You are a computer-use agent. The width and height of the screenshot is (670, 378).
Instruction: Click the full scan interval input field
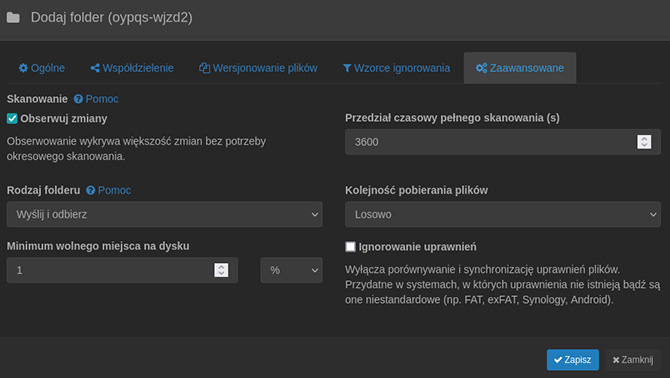(x=503, y=142)
